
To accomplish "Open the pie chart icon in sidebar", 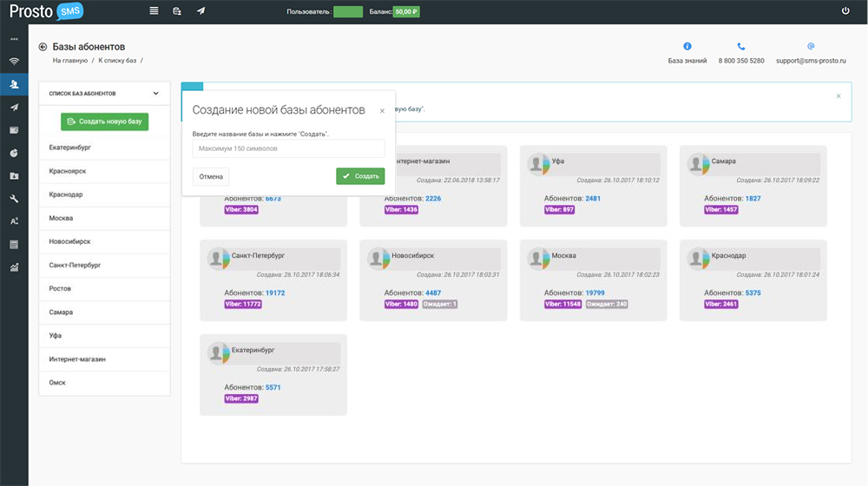I will (14, 153).
